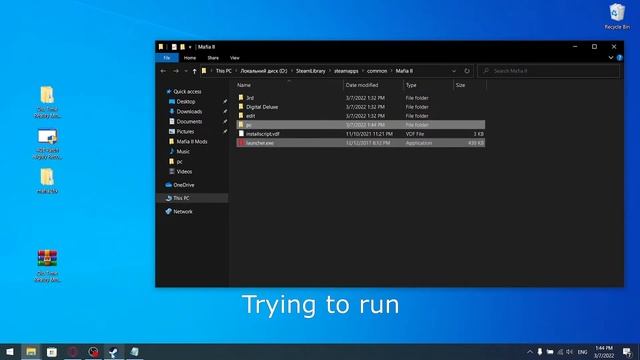Refresh the Mafia II folder view
Screen dimensions: 640x360
tap(467, 71)
